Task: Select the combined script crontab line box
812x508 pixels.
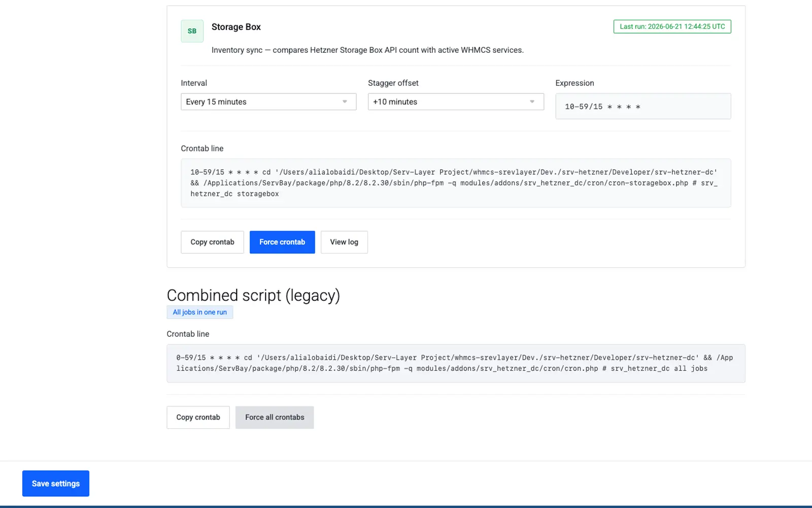Action: tap(456, 363)
